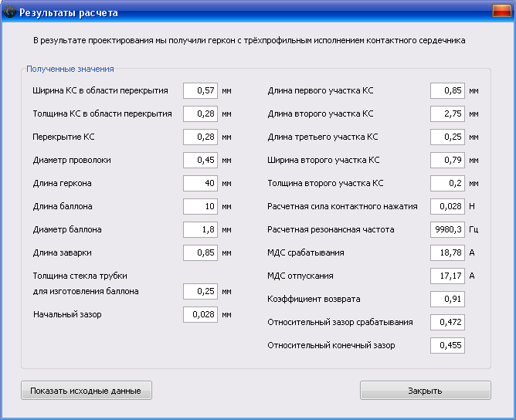Click the Н unit next to contact force
The height and width of the screenshot is (420, 516).
click(x=472, y=207)
